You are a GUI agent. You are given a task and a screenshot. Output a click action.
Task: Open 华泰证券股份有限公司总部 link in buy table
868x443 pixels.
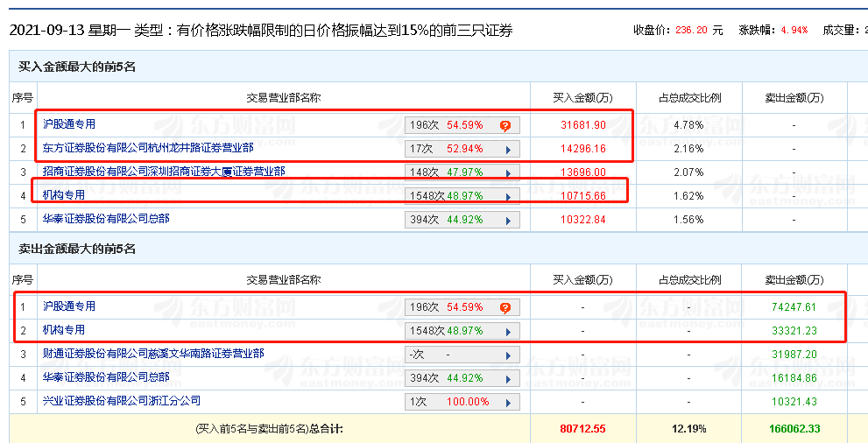[106, 219]
